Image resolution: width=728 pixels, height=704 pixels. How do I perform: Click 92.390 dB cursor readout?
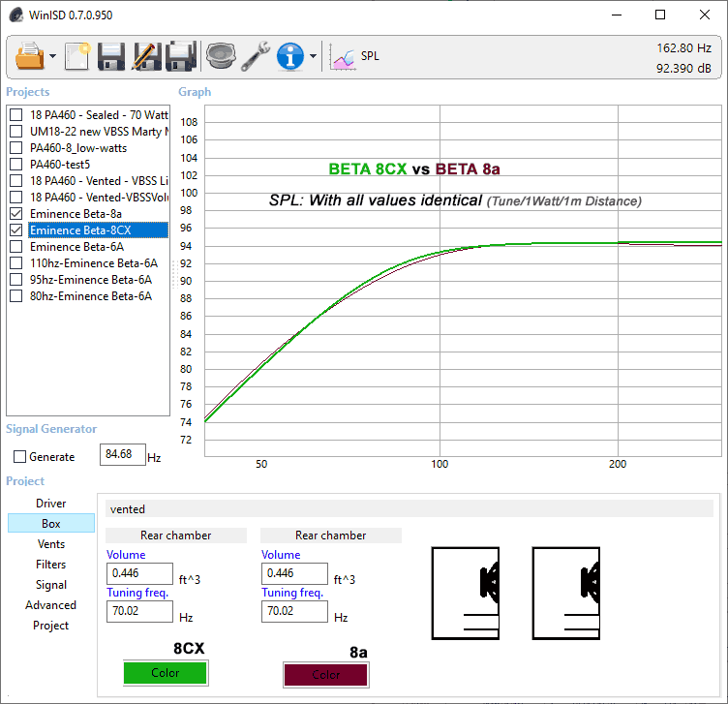coord(683,68)
